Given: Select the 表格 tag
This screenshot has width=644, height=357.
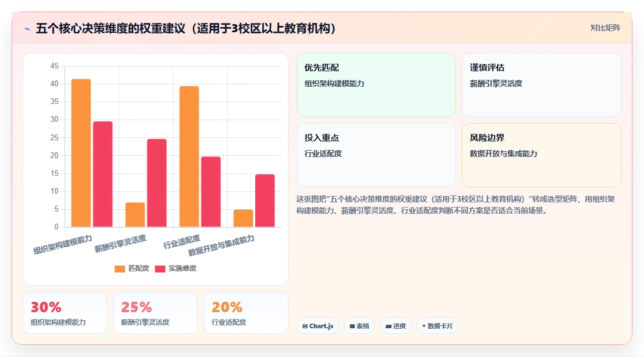Looking at the screenshot, I should [x=359, y=326].
